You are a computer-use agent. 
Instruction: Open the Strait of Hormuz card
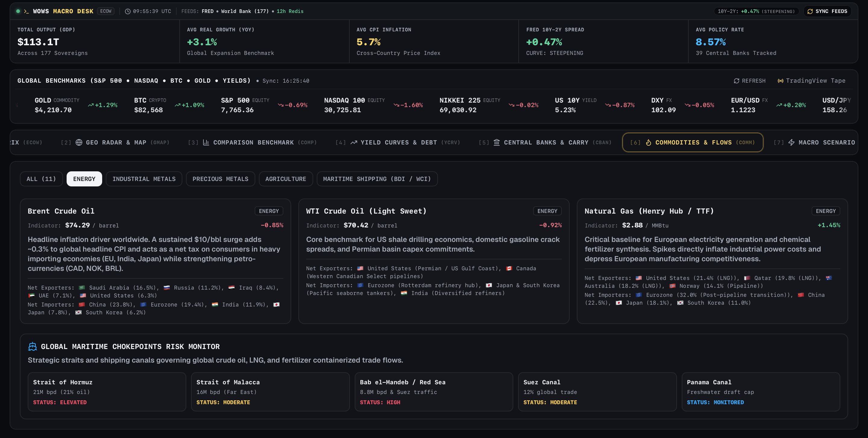[x=107, y=392]
